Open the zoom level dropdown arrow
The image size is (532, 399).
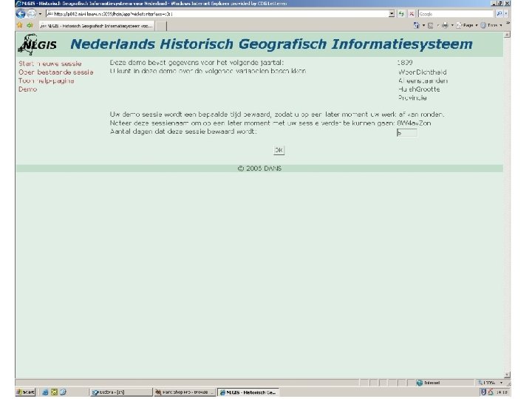[501, 383]
